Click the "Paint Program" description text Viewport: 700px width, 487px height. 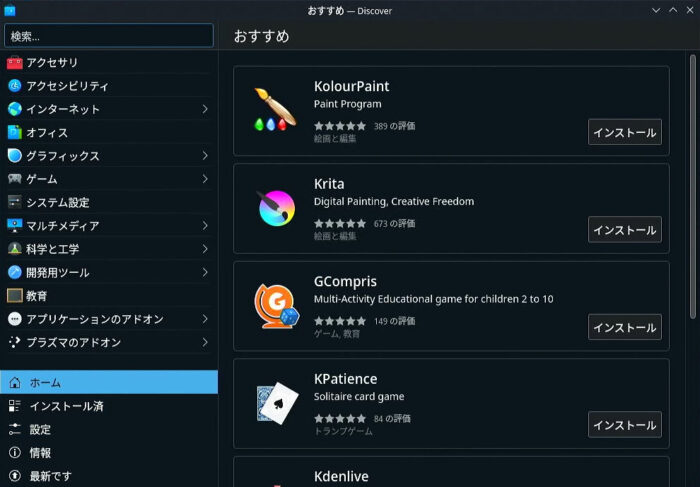click(x=347, y=104)
